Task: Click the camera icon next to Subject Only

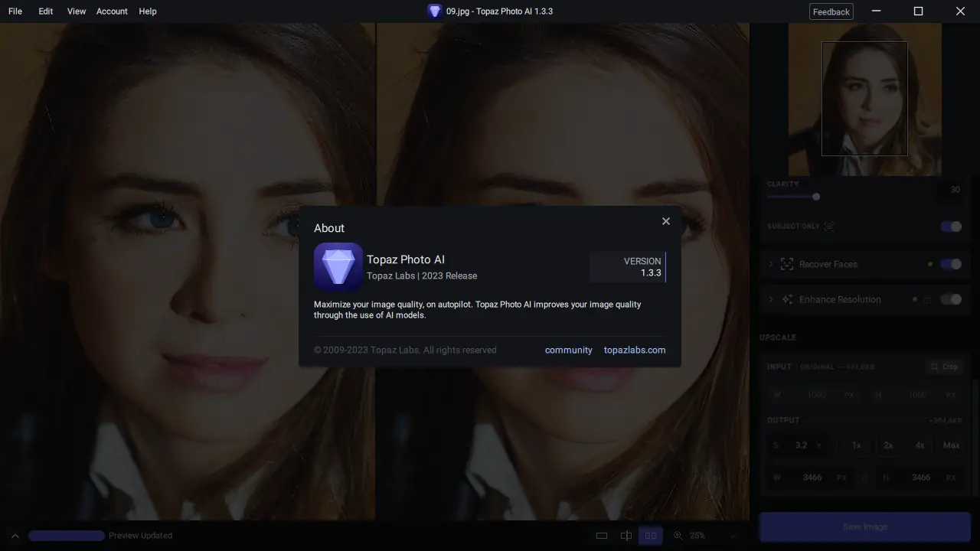Action: tap(829, 226)
